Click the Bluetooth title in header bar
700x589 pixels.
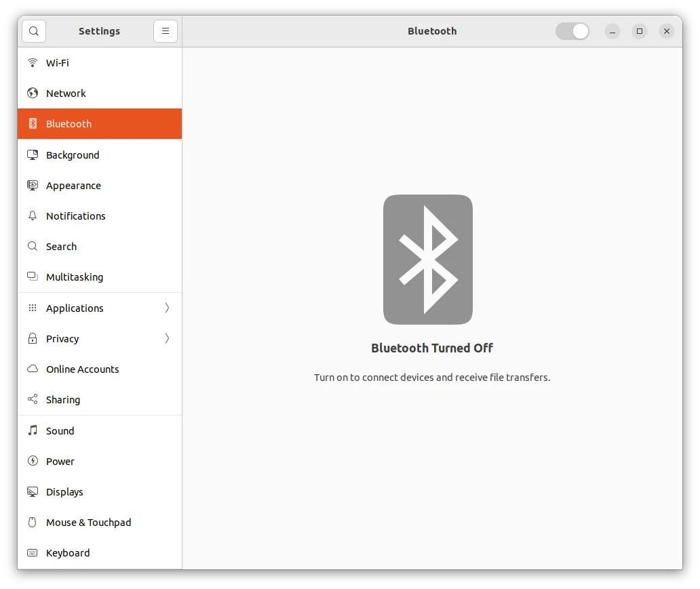(x=432, y=31)
